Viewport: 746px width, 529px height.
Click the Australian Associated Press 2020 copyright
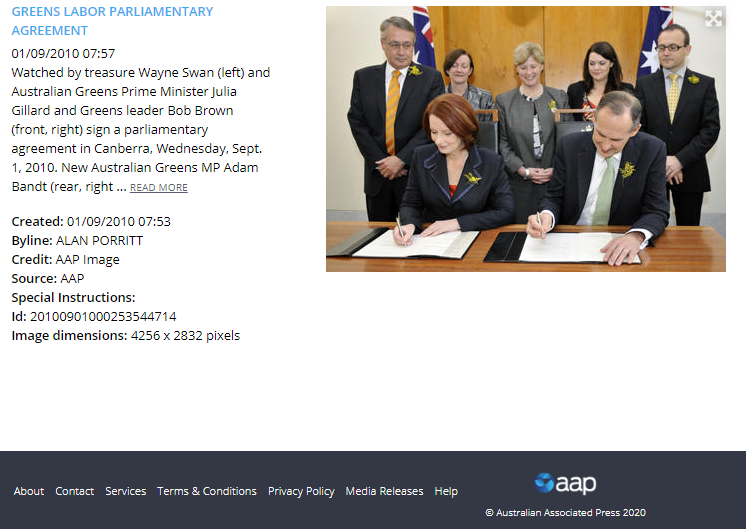(565, 512)
